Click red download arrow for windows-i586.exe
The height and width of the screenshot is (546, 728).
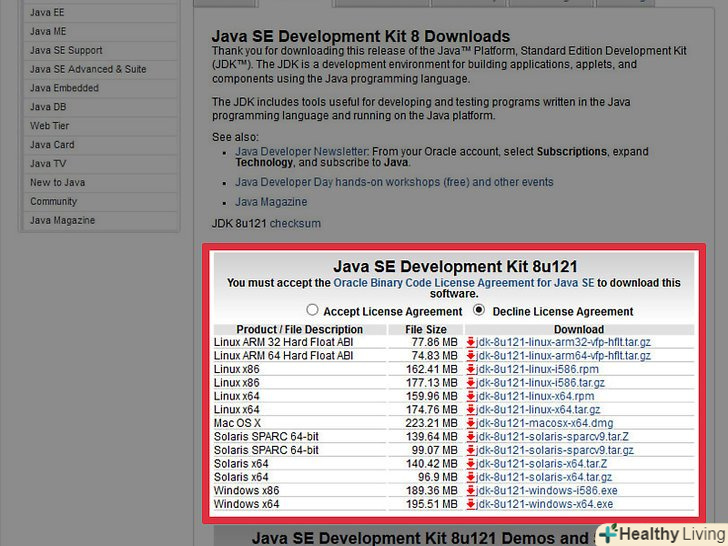pyautogui.click(x=471, y=490)
